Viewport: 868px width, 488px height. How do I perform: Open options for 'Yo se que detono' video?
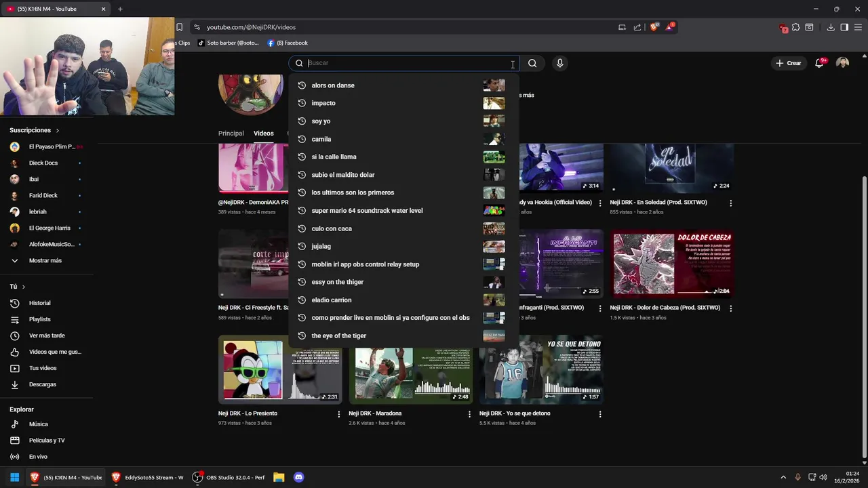pyautogui.click(x=599, y=413)
